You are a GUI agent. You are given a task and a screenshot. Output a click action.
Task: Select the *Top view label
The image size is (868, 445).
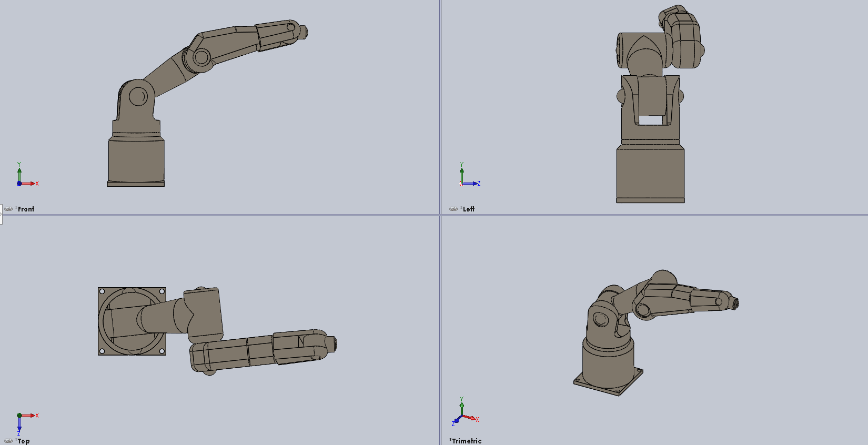point(22,441)
